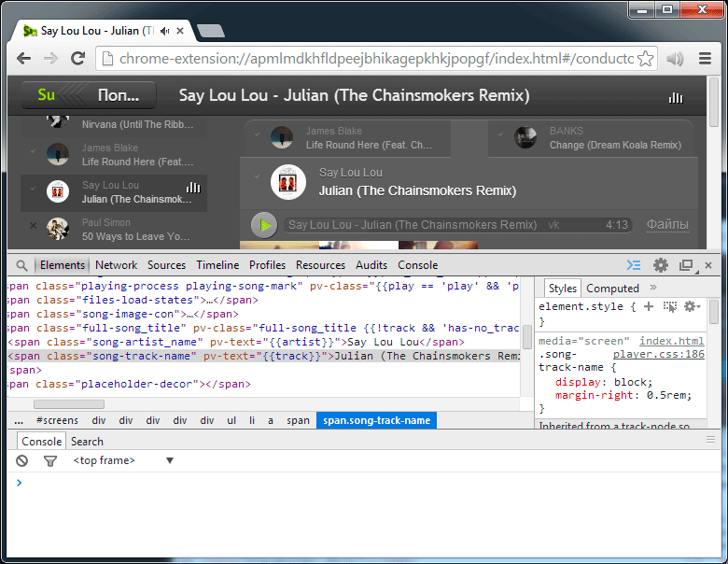Click the tab audio speaker indicator

click(165, 31)
